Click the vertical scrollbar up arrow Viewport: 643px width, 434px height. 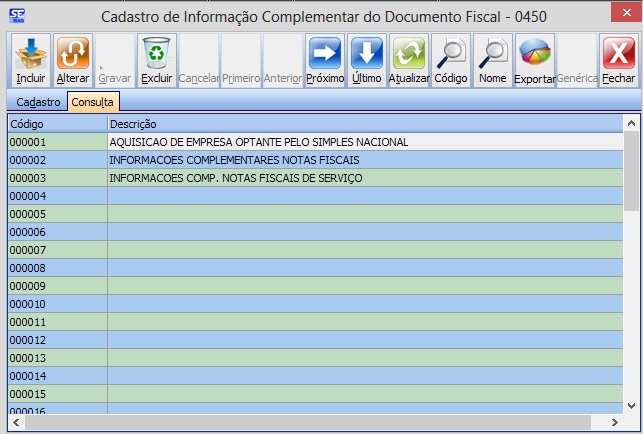[x=632, y=123]
